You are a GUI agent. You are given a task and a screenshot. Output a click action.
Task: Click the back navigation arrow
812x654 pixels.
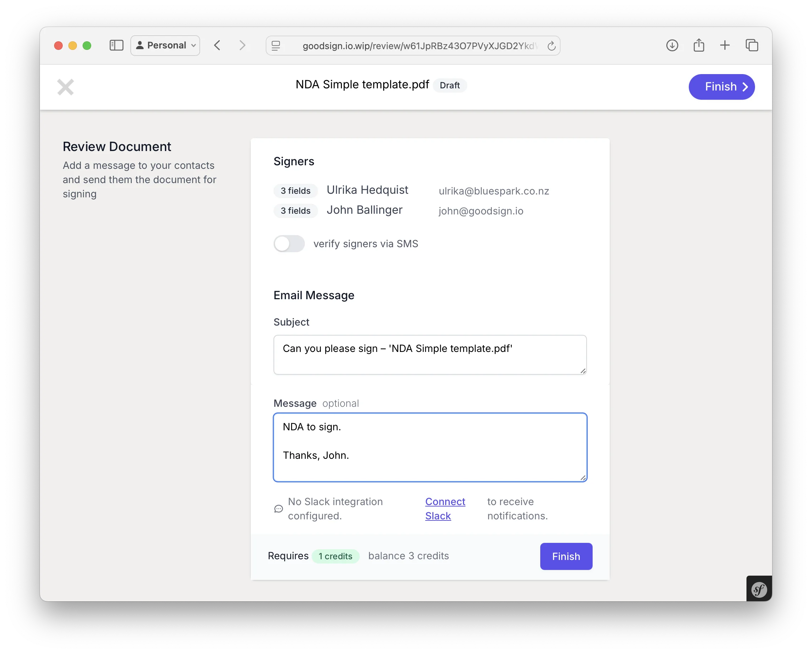click(217, 45)
